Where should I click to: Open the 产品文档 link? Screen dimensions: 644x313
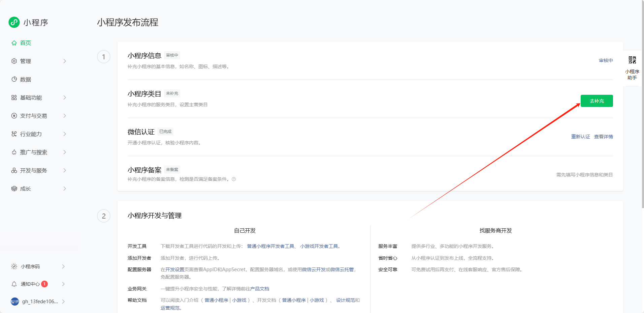pyautogui.click(x=260, y=289)
